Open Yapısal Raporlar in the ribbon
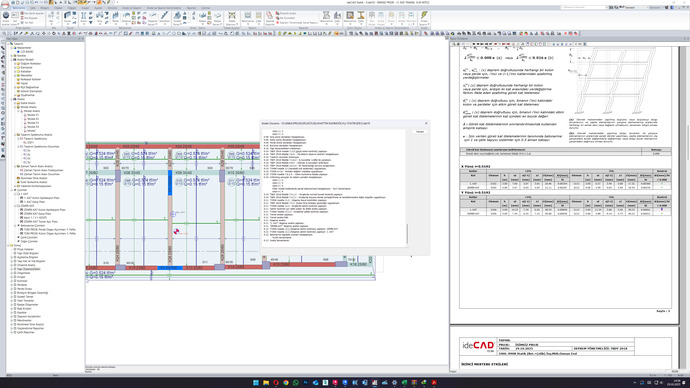690x388 pixels. point(270,18)
